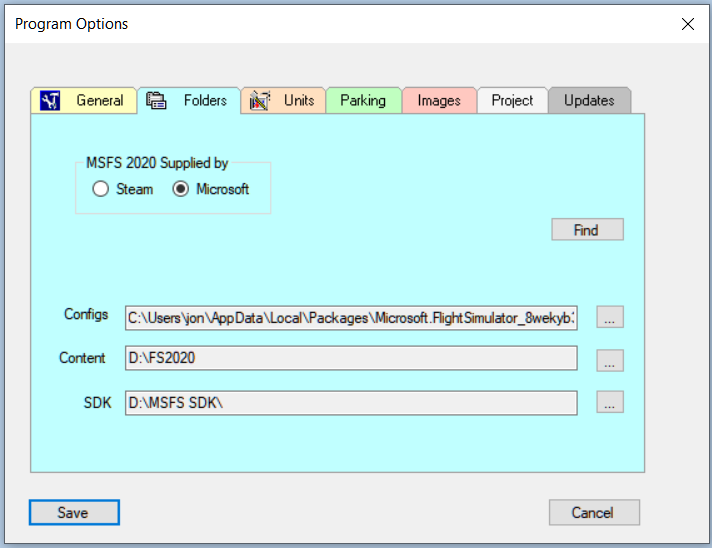Open the Parking tab
The image size is (712, 548).
[363, 100]
